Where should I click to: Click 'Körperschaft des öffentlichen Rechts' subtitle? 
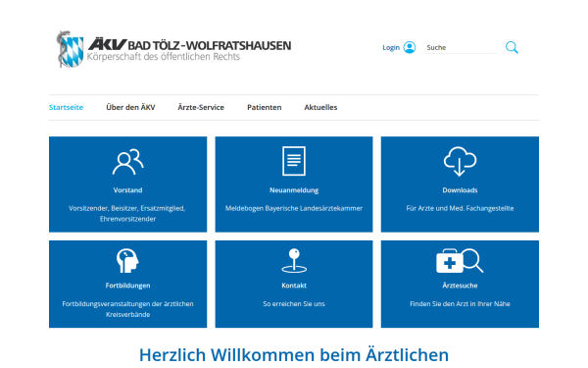(x=164, y=57)
